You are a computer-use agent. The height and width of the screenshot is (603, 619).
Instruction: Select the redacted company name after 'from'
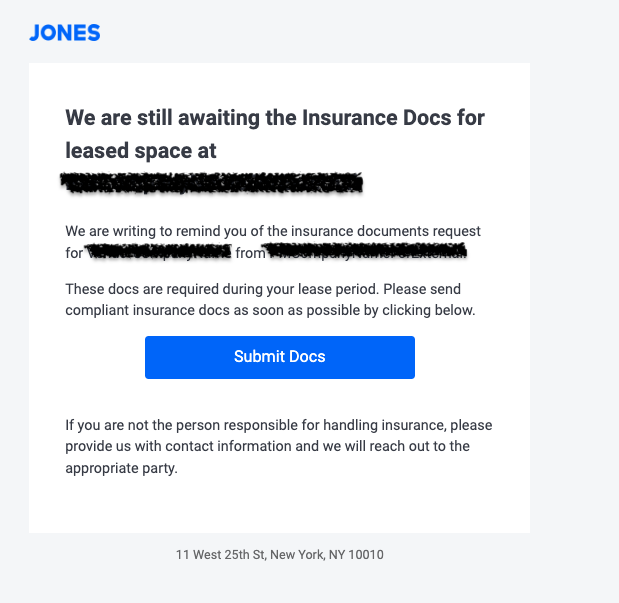pos(369,252)
